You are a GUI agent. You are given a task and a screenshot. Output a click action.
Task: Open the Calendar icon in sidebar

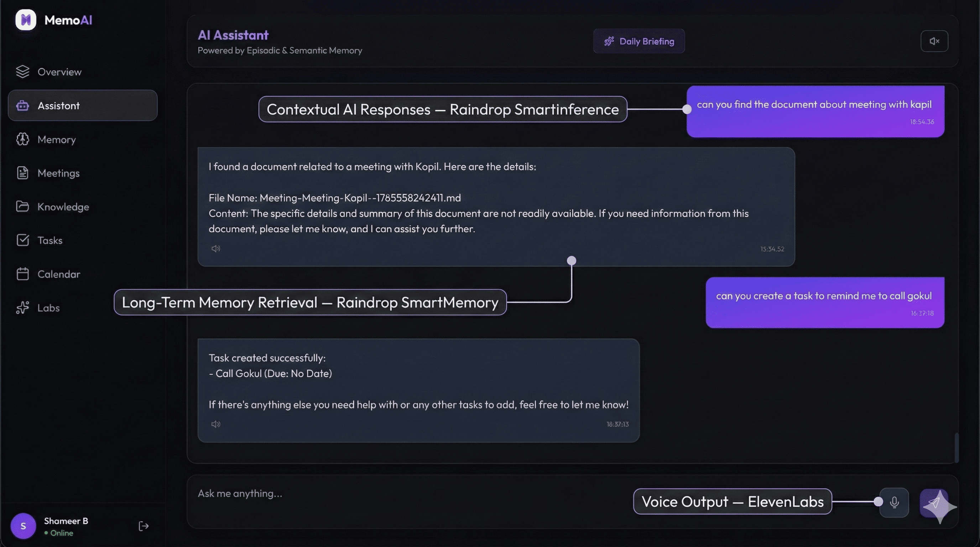(x=22, y=274)
